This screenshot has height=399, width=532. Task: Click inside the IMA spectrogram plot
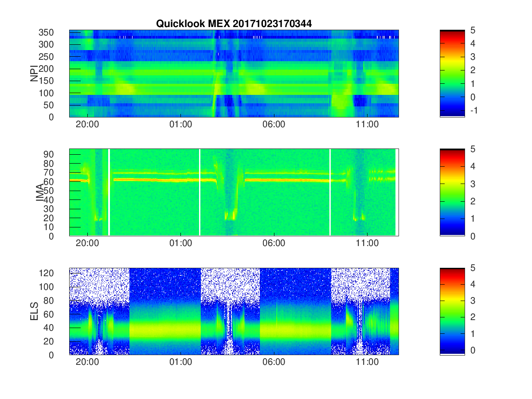pyautogui.click(x=234, y=192)
